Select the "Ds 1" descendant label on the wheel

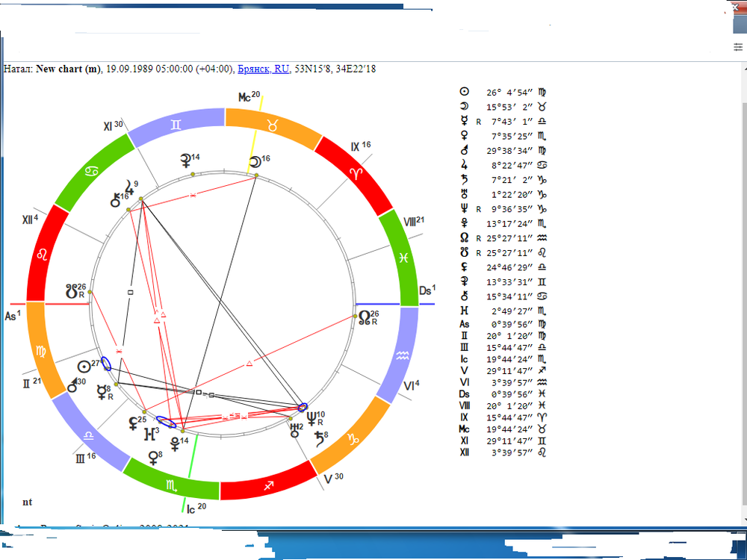click(x=427, y=290)
